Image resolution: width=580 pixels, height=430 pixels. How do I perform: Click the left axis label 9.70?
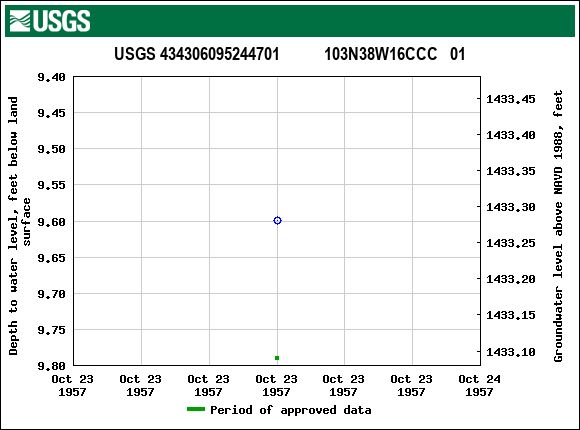[x=51, y=294]
